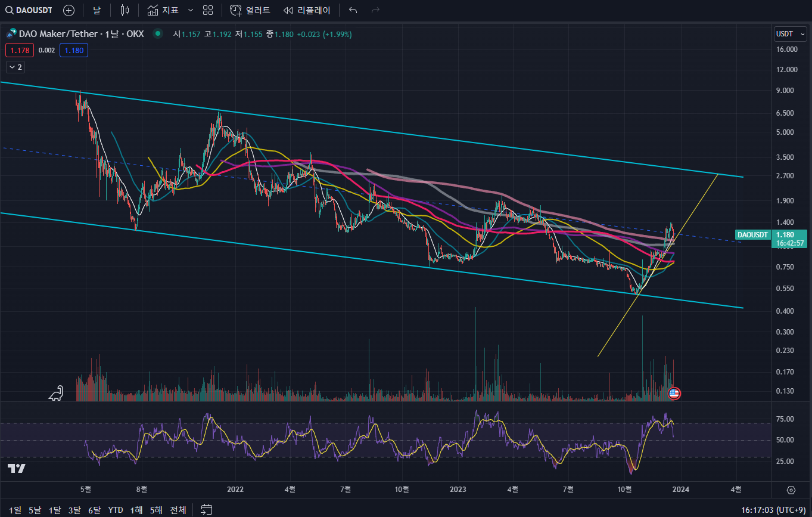Start the 리플레이 bar replay
Screen dimensions: 812x517
tap(307, 10)
